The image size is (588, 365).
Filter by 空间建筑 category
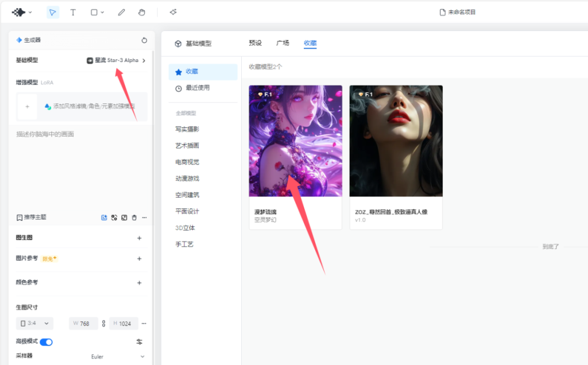(187, 195)
